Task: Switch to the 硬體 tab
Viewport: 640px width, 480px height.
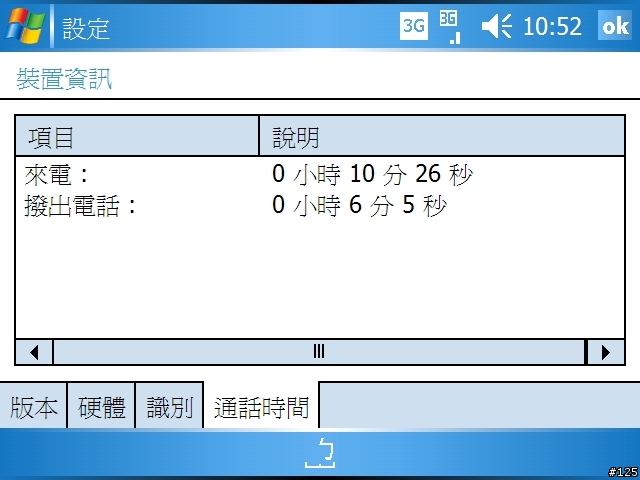Action: point(101,405)
